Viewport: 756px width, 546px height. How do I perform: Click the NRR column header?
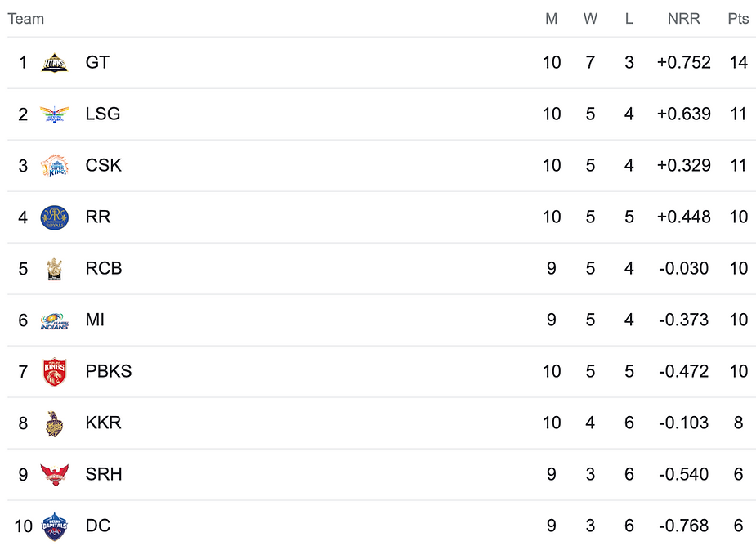click(683, 19)
